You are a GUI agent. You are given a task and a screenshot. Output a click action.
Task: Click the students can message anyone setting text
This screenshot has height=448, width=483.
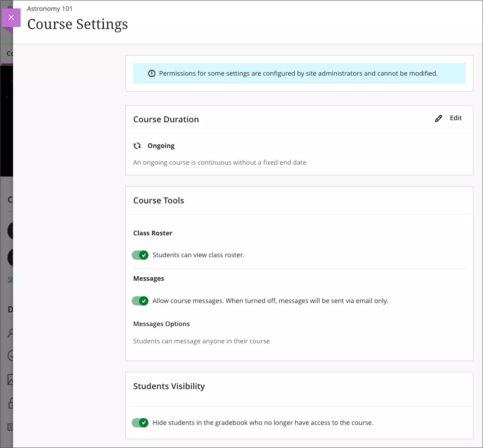(201, 341)
